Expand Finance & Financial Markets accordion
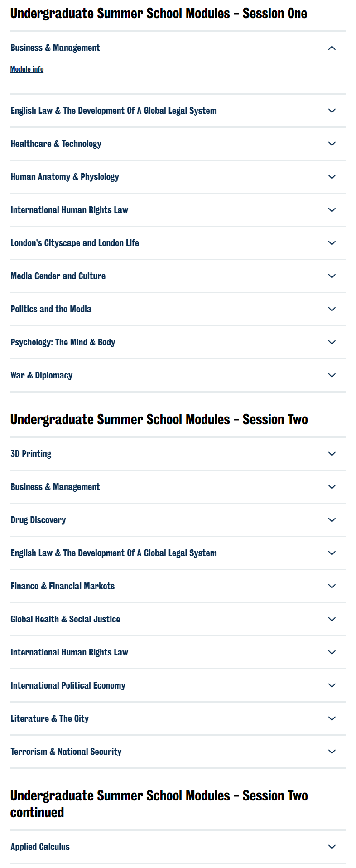 coord(63,586)
